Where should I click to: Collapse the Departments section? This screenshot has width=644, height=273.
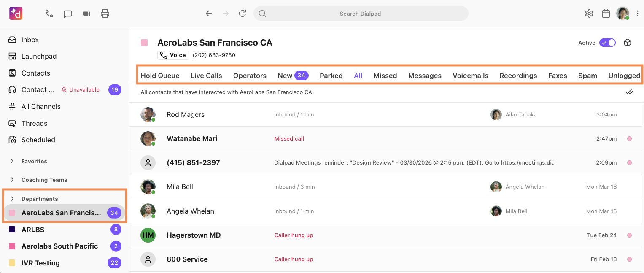[x=12, y=199]
